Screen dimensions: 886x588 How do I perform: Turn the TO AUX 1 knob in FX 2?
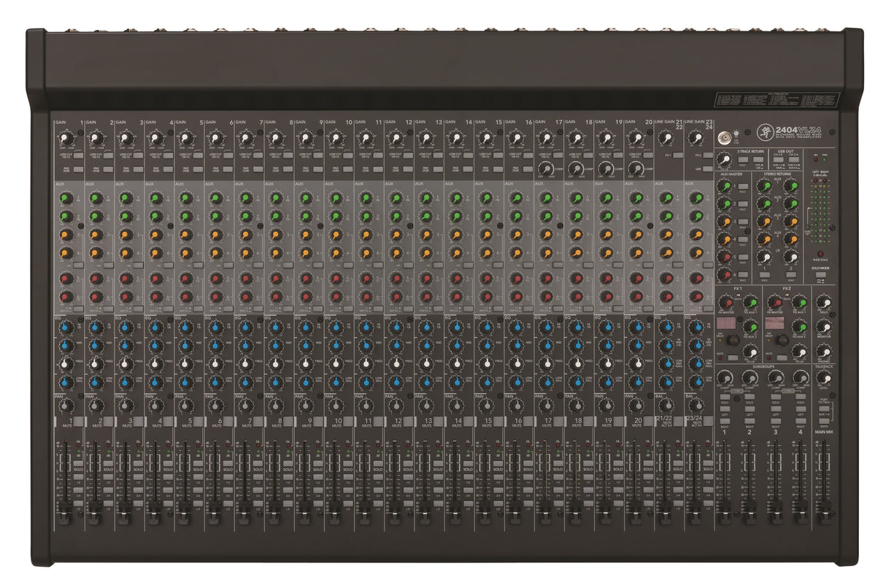(x=800, y=303)
